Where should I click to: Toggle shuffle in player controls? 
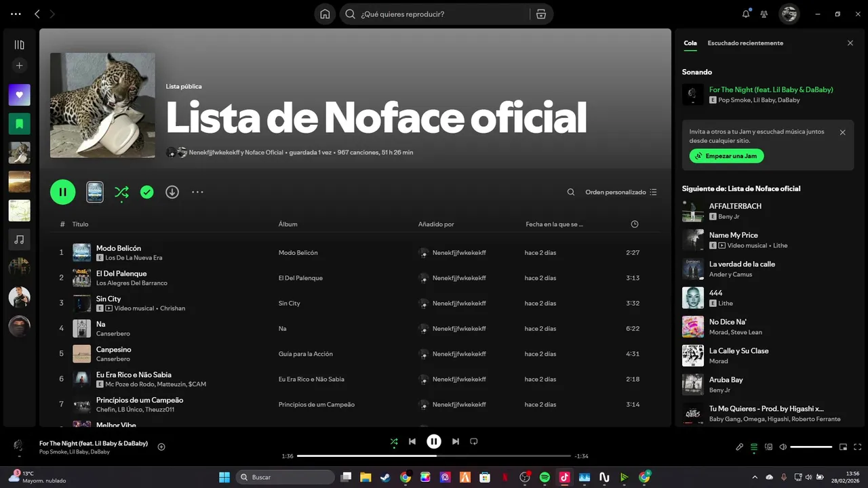(394, 441)
